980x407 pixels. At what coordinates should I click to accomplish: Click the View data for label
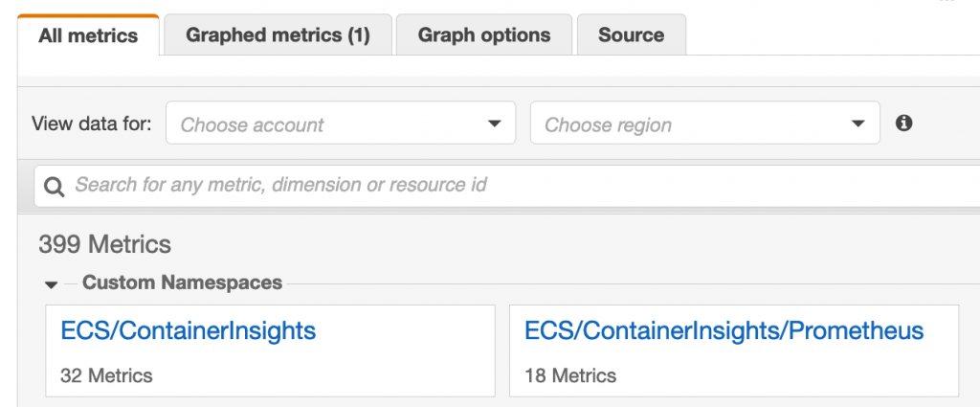point(92,124)
